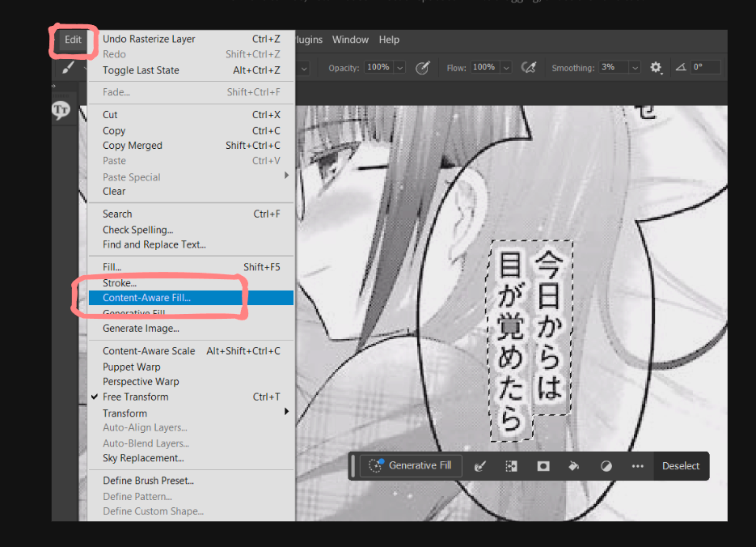Screen dimensions: 756x547
Task: Toggle pressure for opacity icon
Action: coord(422,67)
